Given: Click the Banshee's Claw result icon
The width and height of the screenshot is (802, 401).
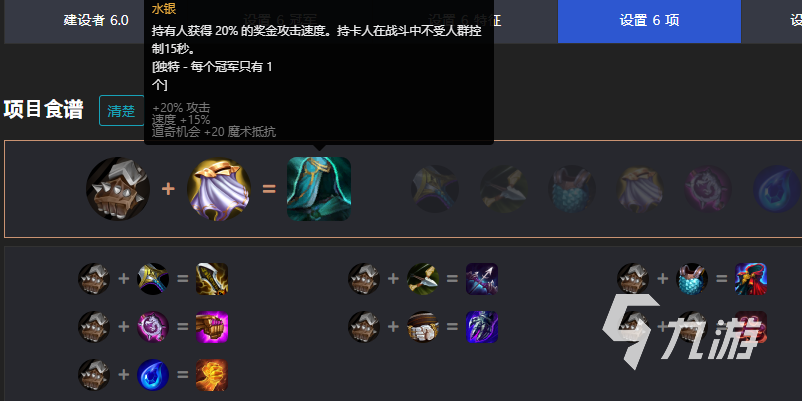Looking at the screenshot, I should [482, 327].
